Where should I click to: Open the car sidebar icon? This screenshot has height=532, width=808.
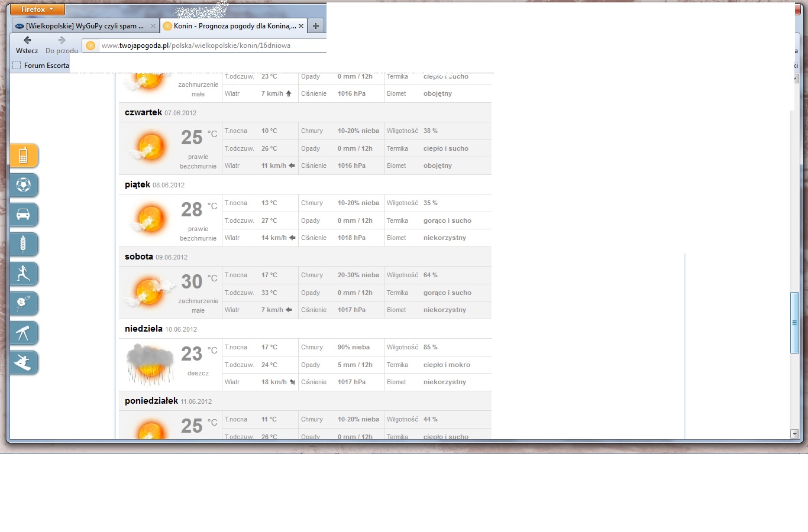pos(23,215)
